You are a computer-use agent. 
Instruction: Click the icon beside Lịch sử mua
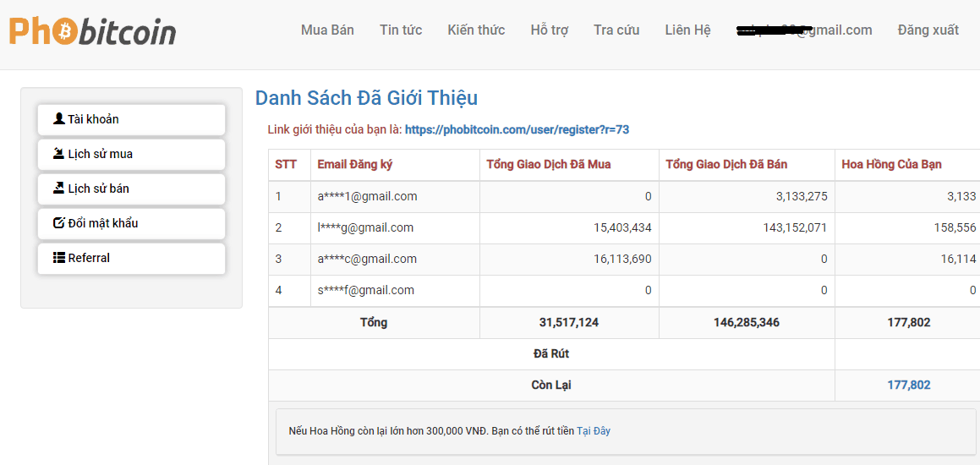click(x=58, y=154)
